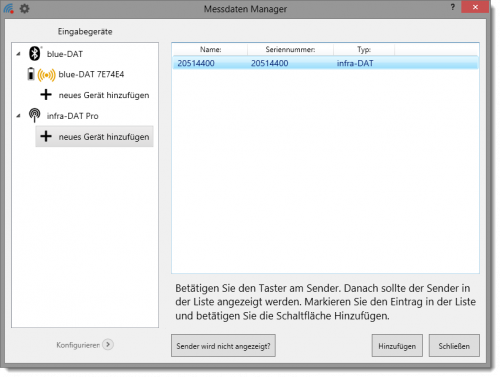The width and height of the screenshot is (500, 377).
Task: Click the plus icon under infra-DAT Pro group
Action: [x=46, y=136]
